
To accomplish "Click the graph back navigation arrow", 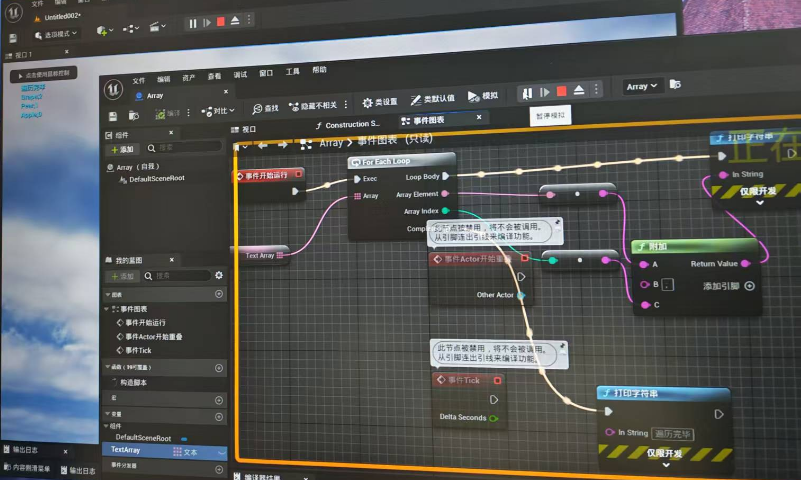I will tap(263, 146).
